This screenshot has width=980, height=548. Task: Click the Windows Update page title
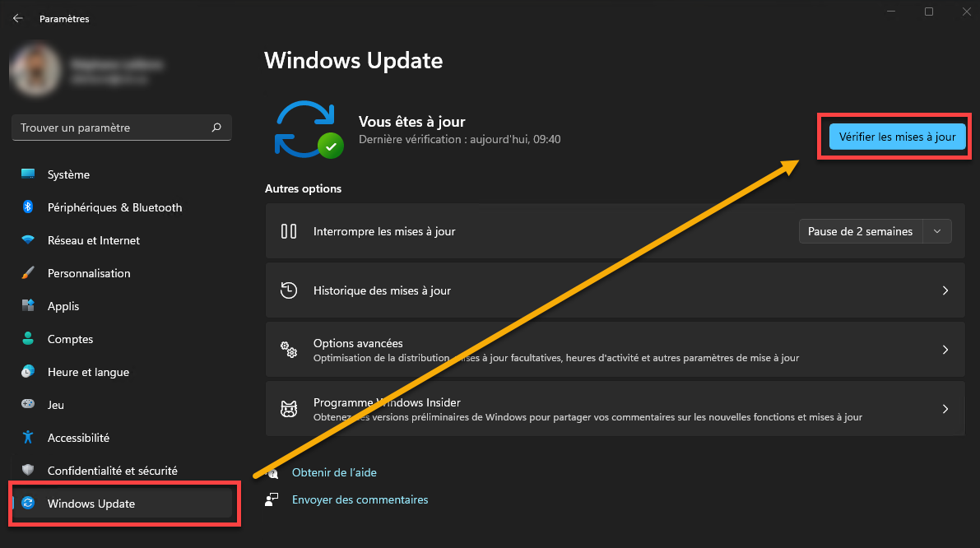point(354,61)
